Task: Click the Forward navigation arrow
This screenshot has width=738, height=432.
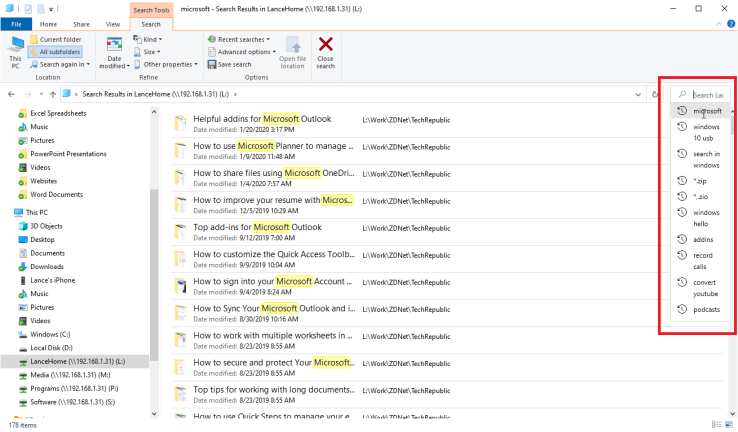Action: tap(28, 94)
